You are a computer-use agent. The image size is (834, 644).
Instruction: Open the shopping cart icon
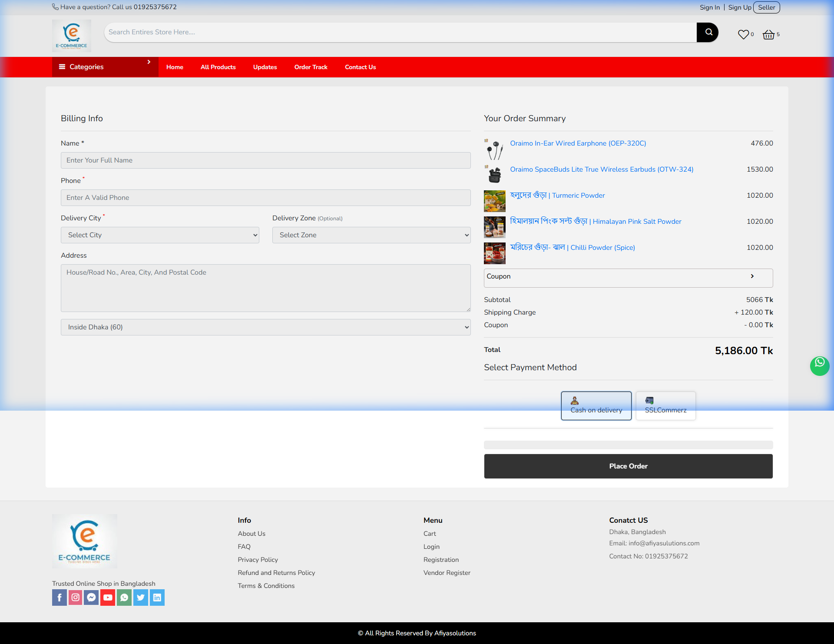pyautogui.click(x=769, y=34)
